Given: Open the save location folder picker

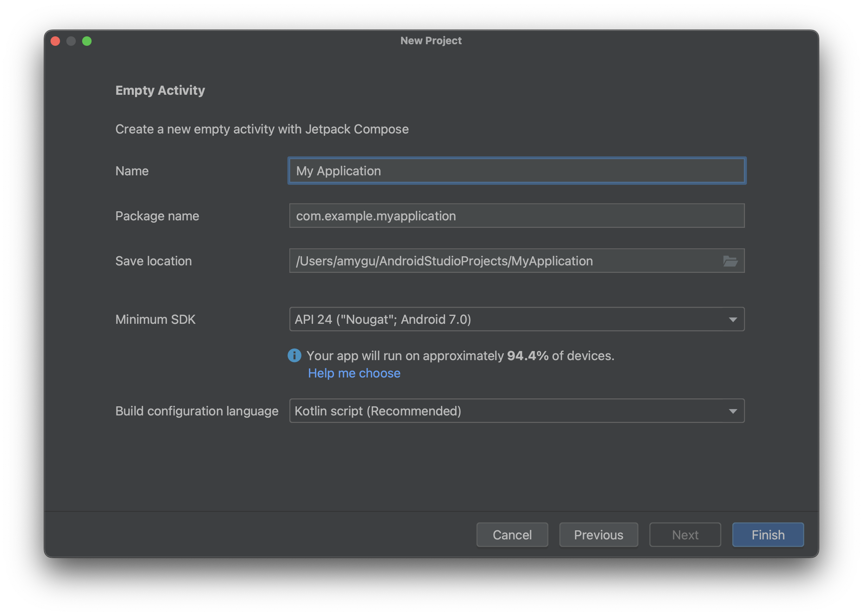Looking at the screenshot, I should (730, 261).
